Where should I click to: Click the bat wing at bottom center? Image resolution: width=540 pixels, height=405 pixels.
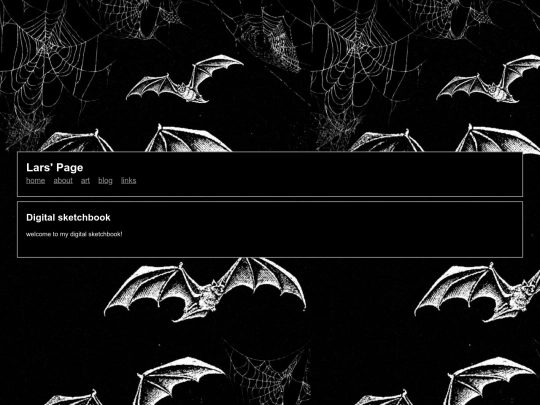click(179, 381)
